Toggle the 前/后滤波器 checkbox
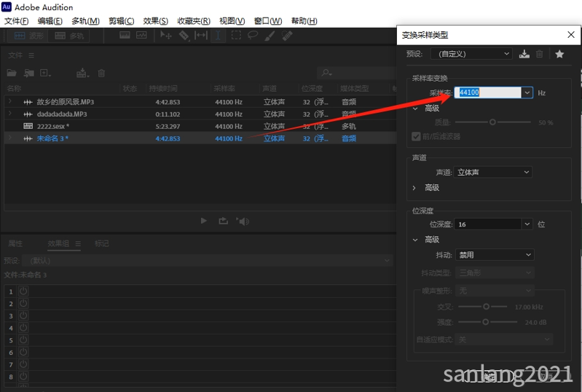Viewport: 582px width, 392px height. (417, 136)
